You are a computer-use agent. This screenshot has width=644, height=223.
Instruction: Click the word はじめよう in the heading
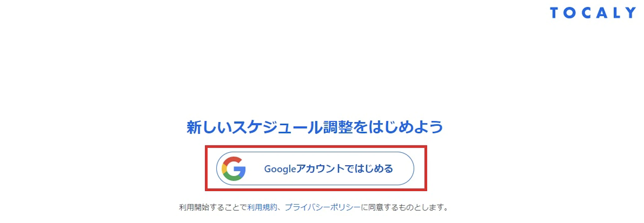[406, 127]
